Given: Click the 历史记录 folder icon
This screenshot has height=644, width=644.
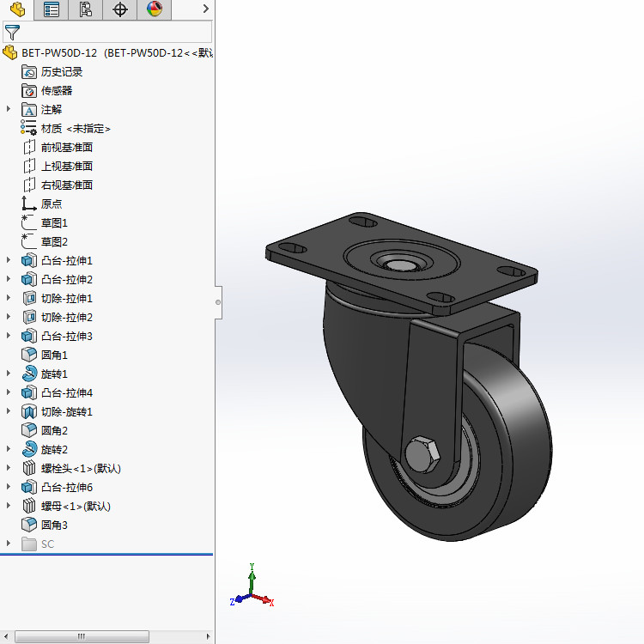Looking at the screenshot, I should pyautogui.click(x=29, y=72).
